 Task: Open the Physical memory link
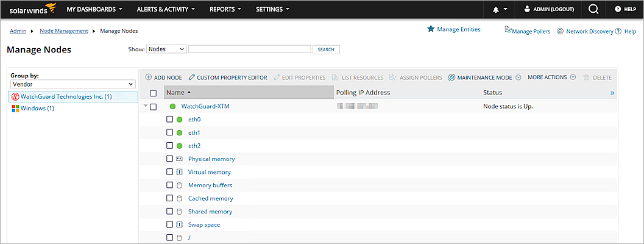pyautogui.click(x=211, y=159)
